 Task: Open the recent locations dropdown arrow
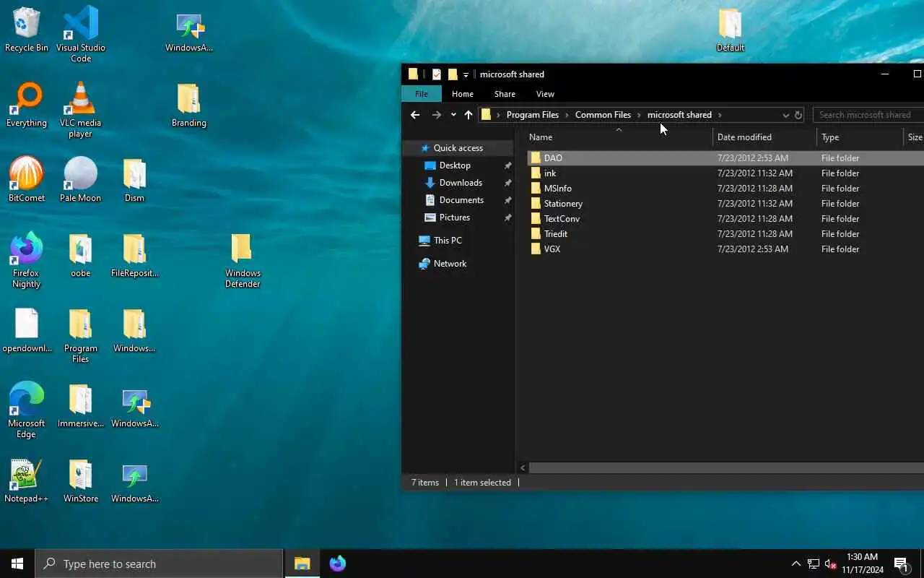click(x=453, y=115)
